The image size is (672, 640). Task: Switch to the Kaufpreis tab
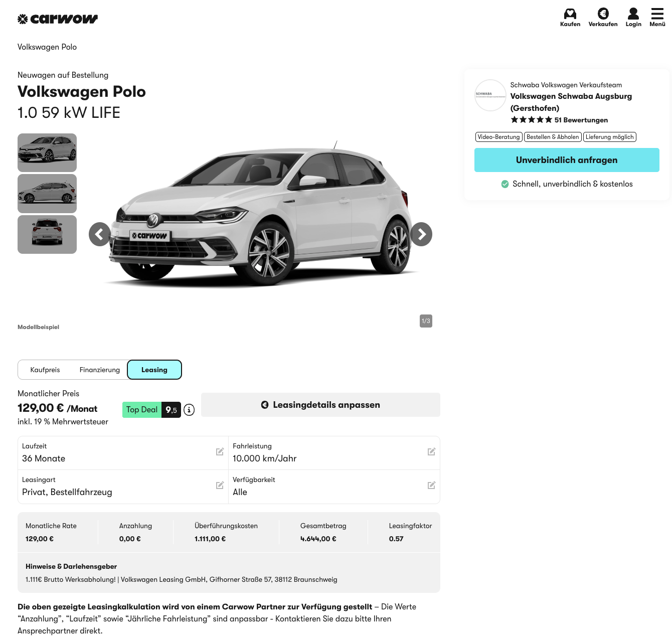(45, 370)
